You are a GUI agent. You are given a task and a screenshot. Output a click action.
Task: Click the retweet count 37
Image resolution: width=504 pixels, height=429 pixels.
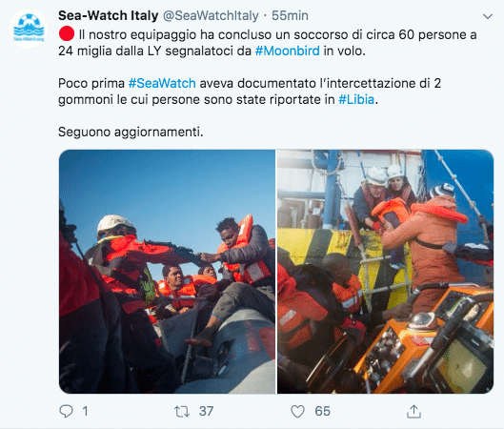(206, 411)
